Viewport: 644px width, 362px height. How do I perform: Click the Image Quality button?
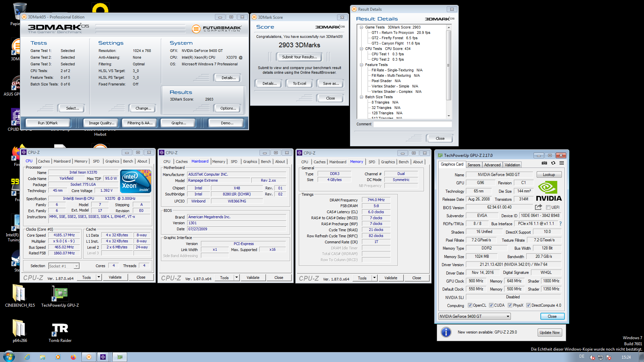click(101, 123)
